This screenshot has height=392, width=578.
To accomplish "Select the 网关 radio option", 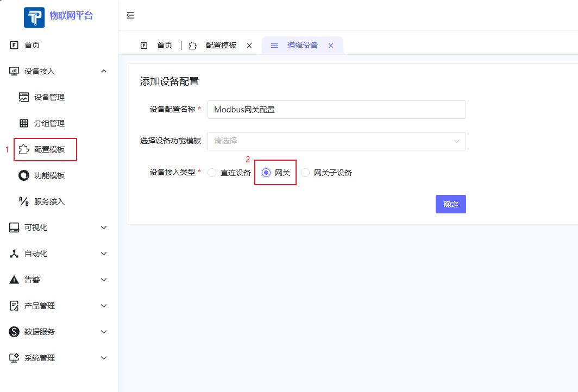I will pos(266,173).
